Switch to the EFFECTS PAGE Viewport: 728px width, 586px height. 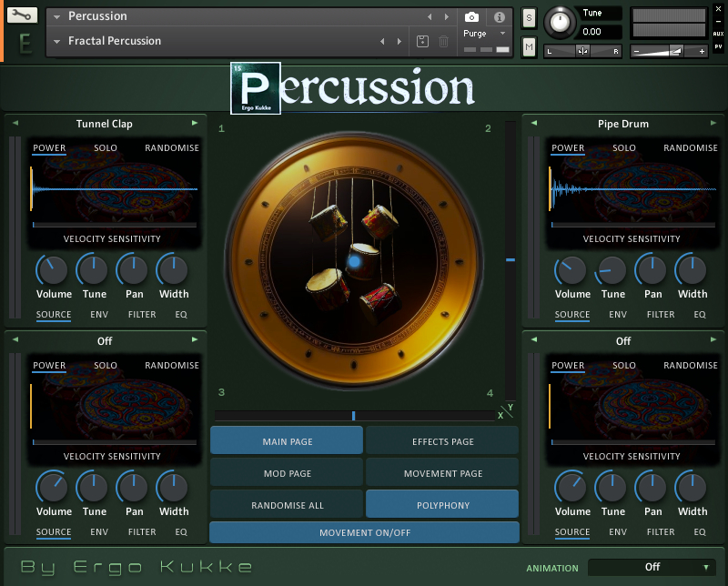click(442, 441)
